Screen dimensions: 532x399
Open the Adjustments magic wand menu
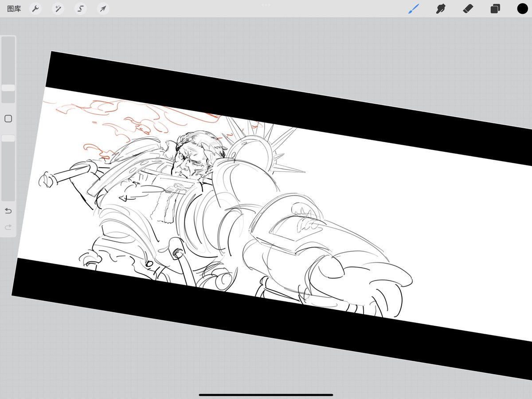[58, 8]
